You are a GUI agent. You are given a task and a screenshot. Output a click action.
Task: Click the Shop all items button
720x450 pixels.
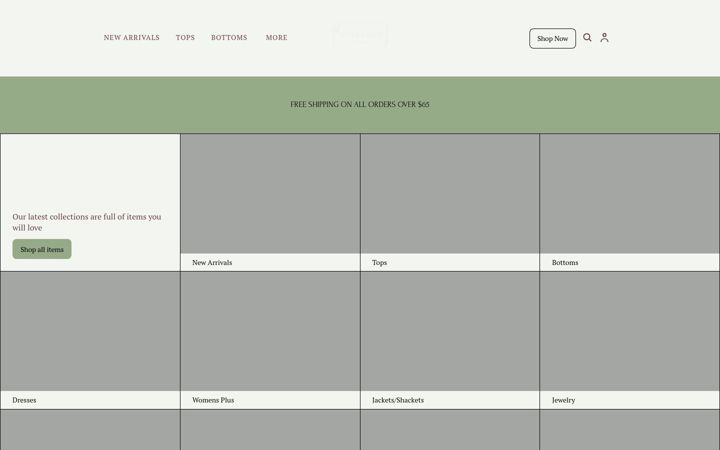pos(42,249)
